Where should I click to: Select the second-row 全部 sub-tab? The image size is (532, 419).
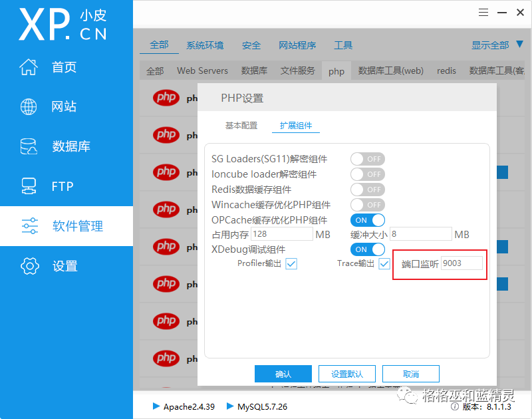(155, 71)
